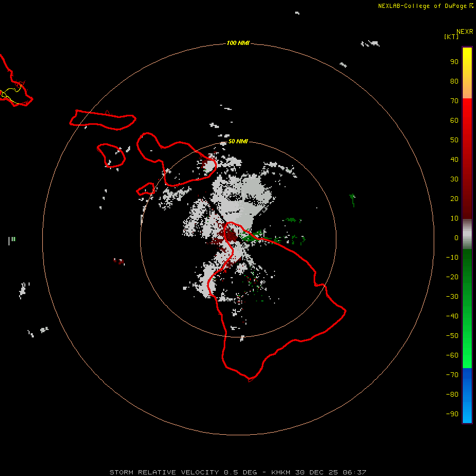Select the 30 value on velocity scale
This screenshot has height=476, width=476.
pos(454,179)
